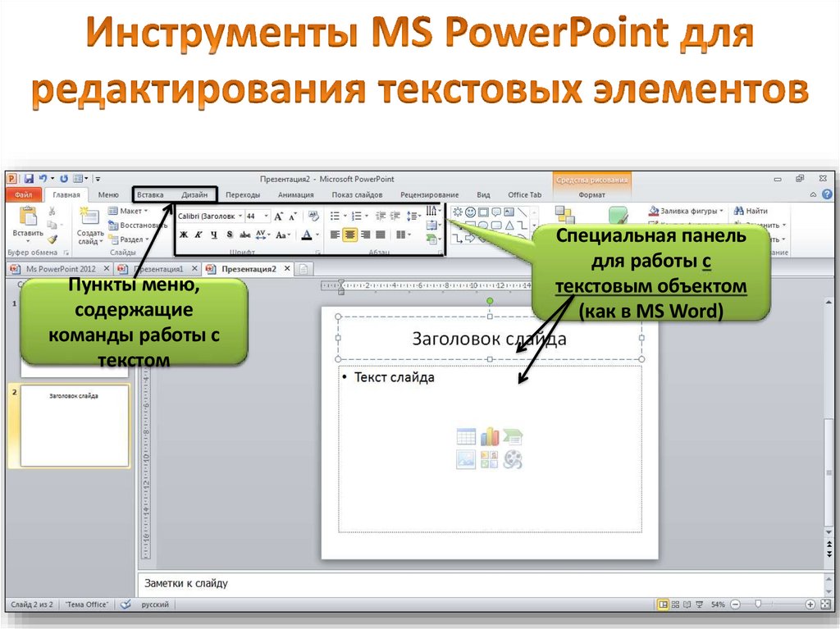The image size is (840, 629).
Task: Click the Format Painter brush icon
Action: (52, 239)
